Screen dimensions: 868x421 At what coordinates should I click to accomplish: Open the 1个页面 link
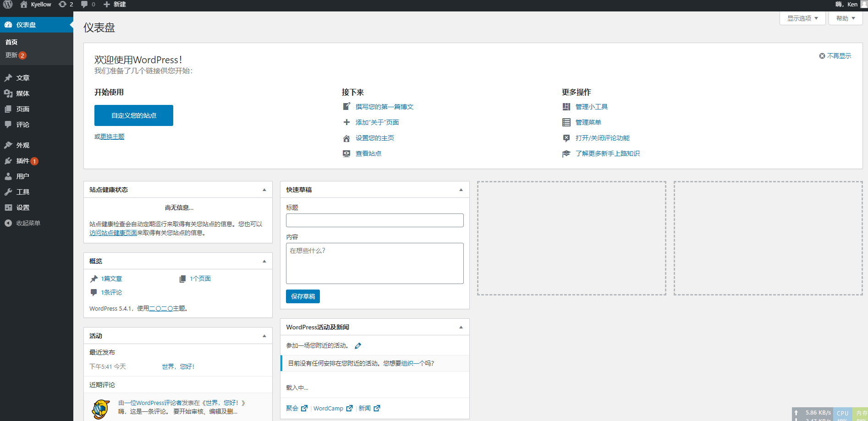coord(200,279)
